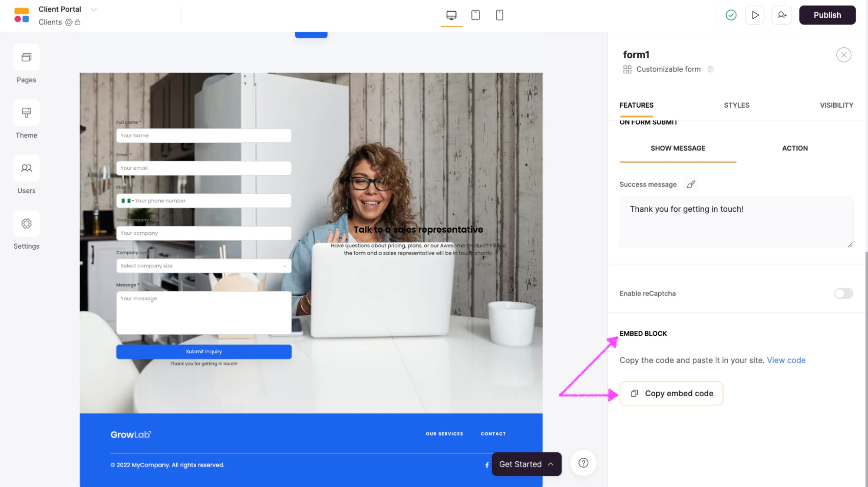Expand the Get Started checklist
The image size is (868, 487).
click(x=526, y=464)
